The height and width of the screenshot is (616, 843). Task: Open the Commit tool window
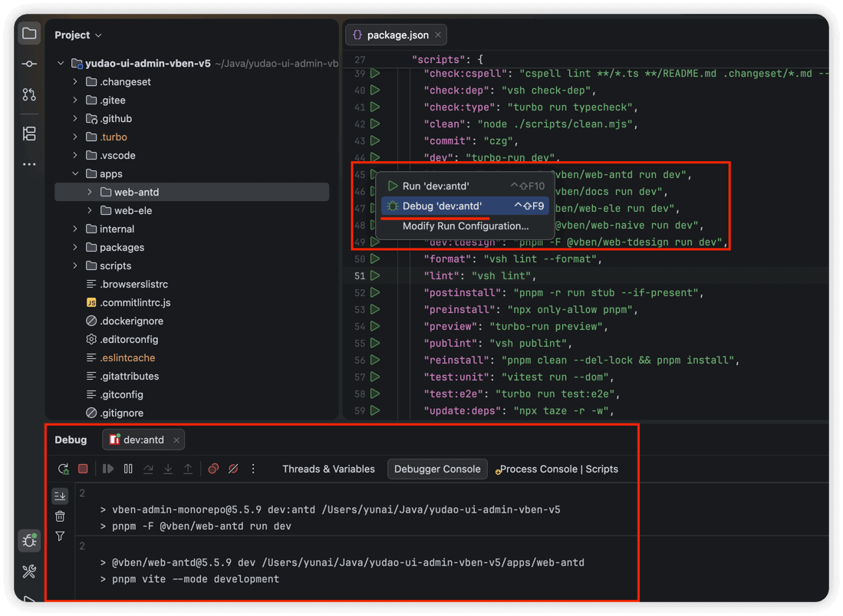pos(29,64)
